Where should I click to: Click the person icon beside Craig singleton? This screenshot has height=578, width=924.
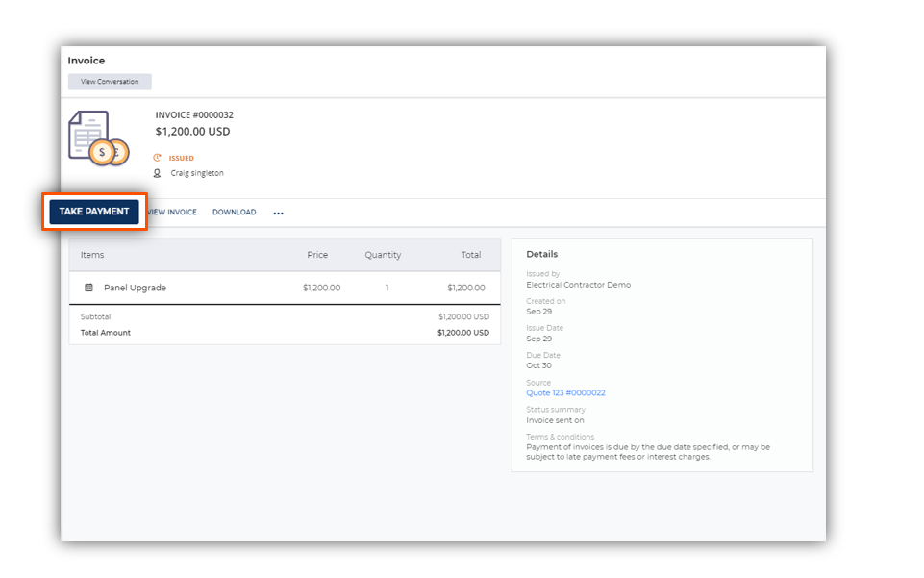[x=157, y=173]
